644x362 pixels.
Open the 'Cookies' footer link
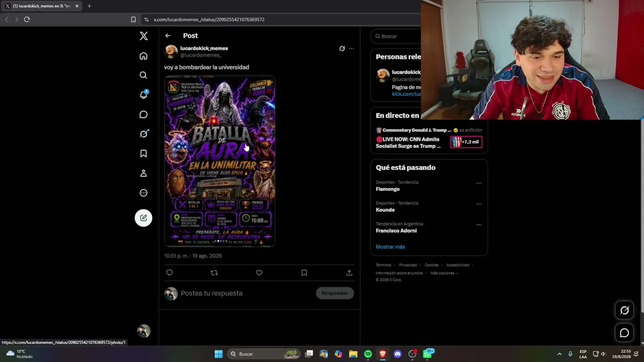[x=432, y=265]
